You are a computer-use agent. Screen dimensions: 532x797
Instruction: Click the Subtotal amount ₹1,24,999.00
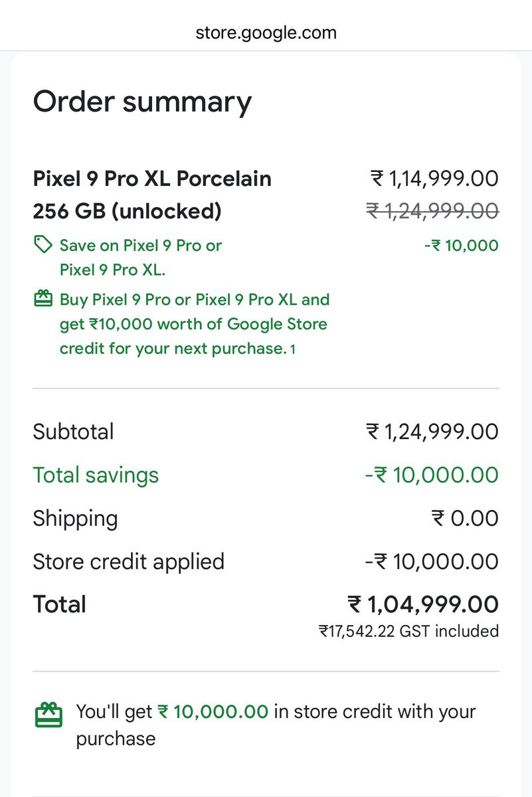coord(432,432)
